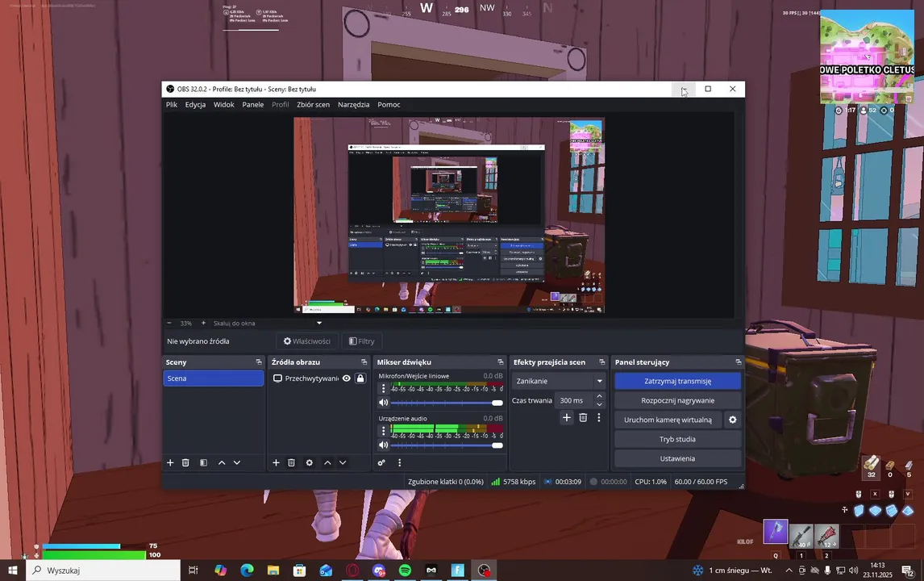Toggle lock on Przechwytywanie source
The image size is (924, 581).
coord(360,378)
